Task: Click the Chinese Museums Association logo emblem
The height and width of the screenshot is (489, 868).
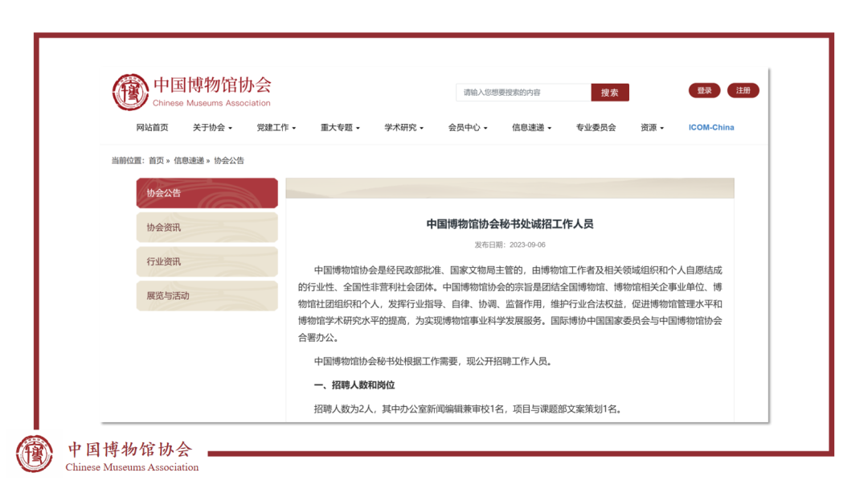Action: 131,92
